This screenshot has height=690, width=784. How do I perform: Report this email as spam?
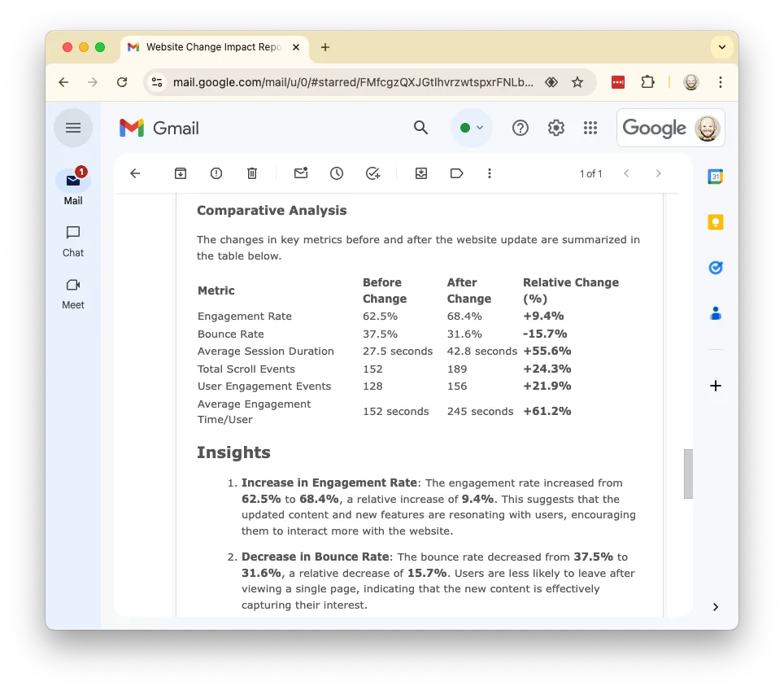(216, 173)
